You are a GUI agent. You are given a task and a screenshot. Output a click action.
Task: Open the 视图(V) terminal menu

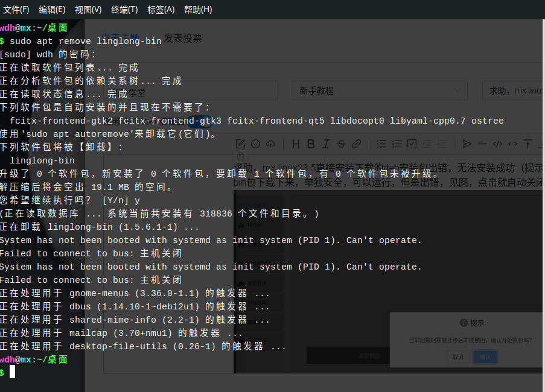(88, 10)
